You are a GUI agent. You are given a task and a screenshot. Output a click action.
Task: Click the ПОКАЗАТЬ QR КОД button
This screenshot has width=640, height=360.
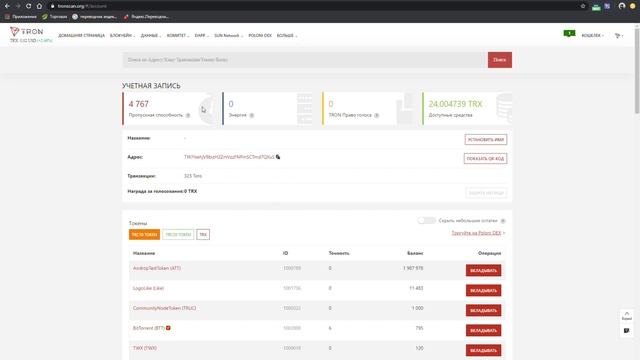coord(485,158)
